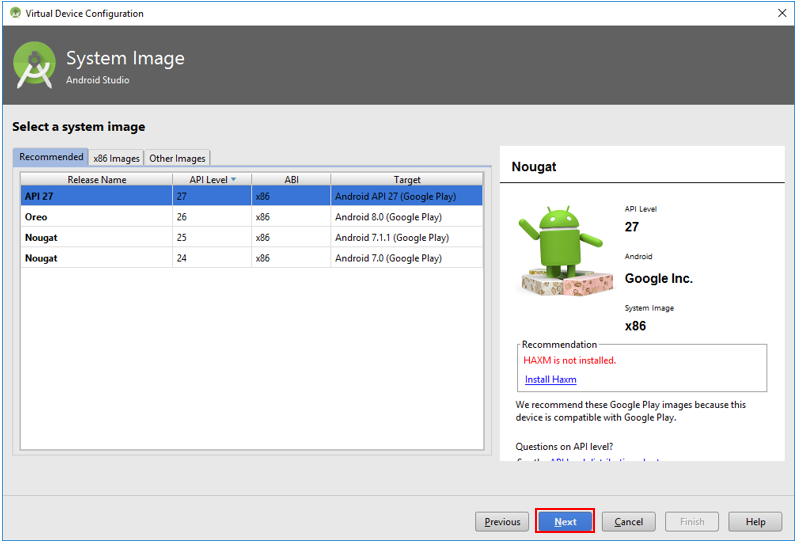Close the Virtual Device Configuration dialog
798x545 pixels.
pyautogui.click(x=782, y=13)
